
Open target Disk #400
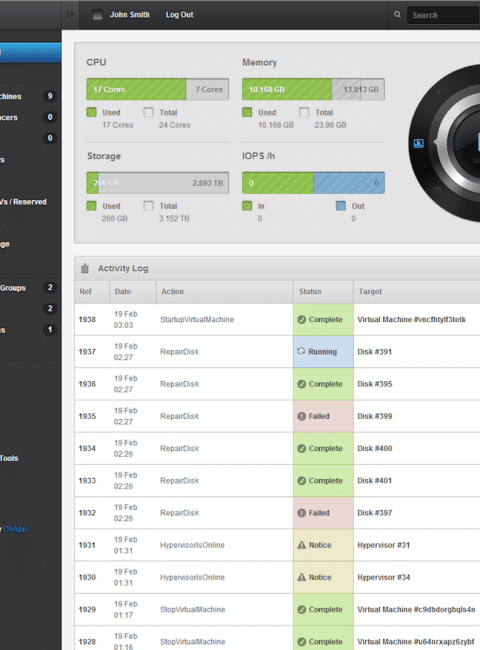tap(374, 449)
